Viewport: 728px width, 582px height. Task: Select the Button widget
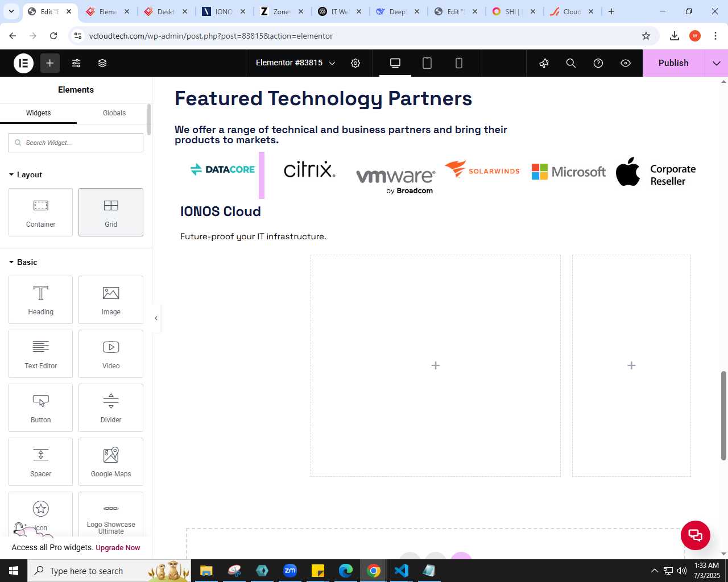[40, 408]
